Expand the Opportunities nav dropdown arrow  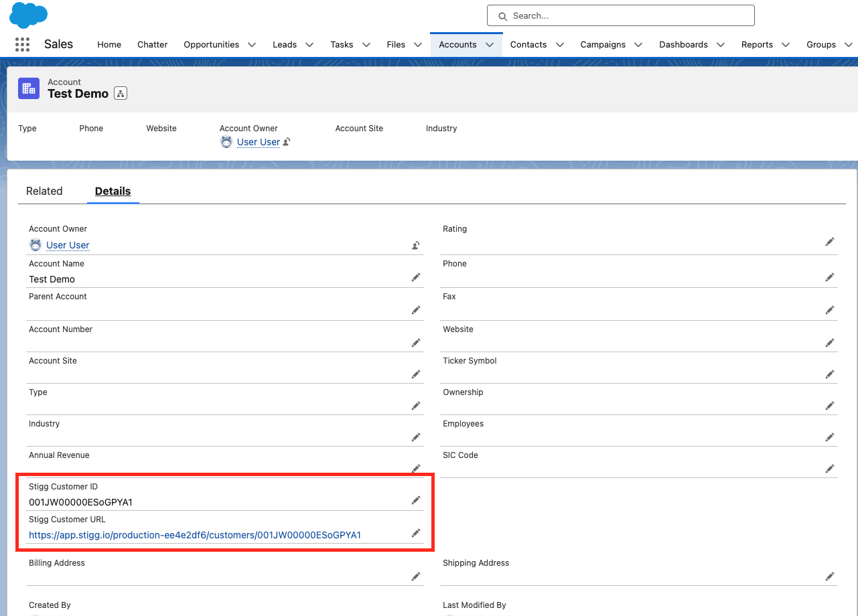coord(252,45)
